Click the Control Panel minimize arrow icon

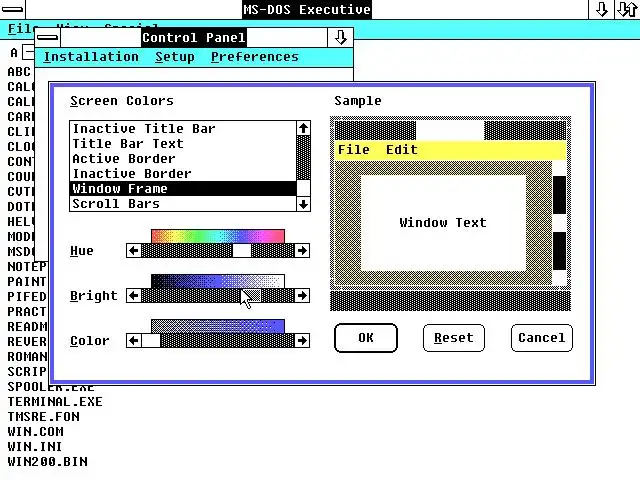coord(340,38)
